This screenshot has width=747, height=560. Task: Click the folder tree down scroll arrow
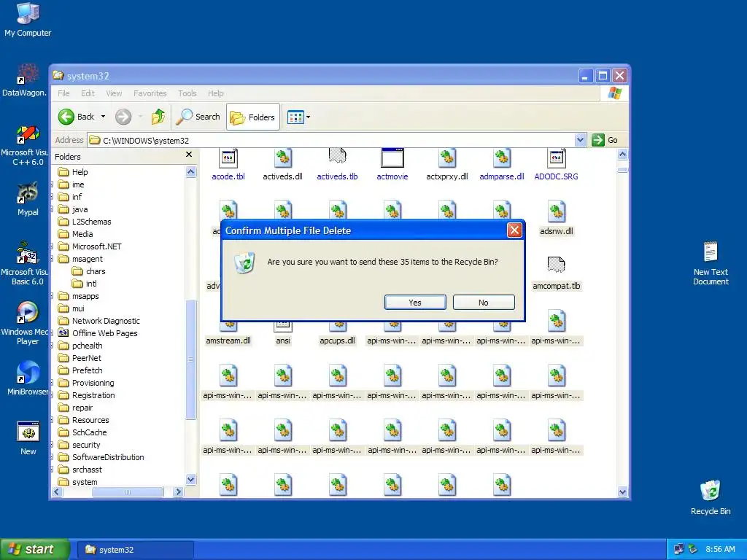coord(190,480)
